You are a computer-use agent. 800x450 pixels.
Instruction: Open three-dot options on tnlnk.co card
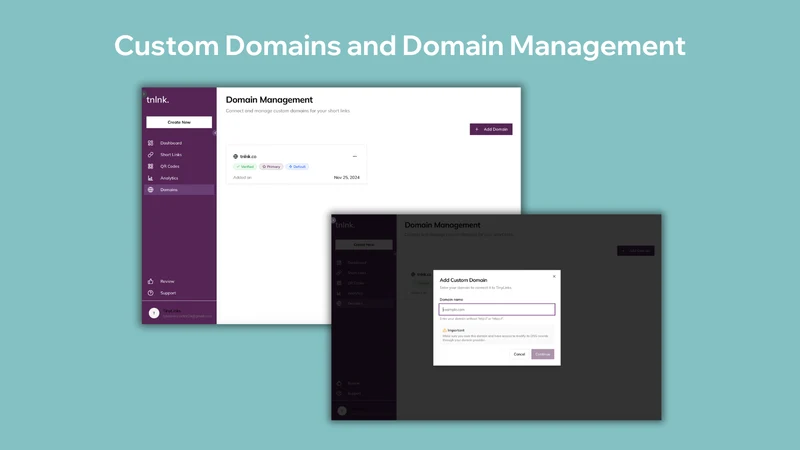pyautogui.click(x=355, y=157)
